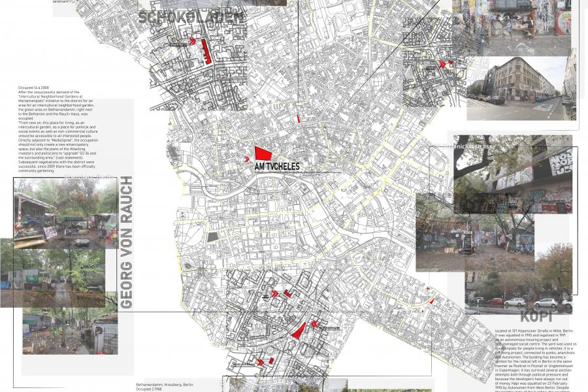The width and height of the screenshot is (588, 392).
Task: Click the red arrow marker beside Schokoladen building
Action: click(x=193, y=42)
